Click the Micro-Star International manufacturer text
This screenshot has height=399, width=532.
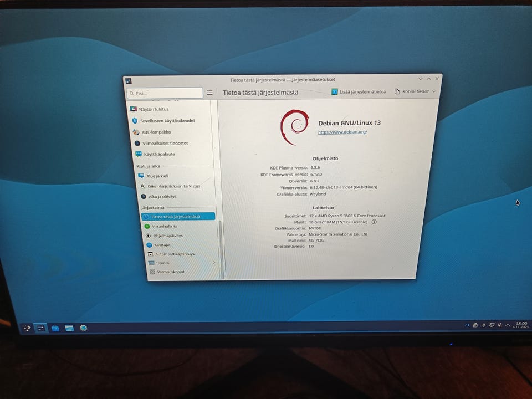click(337, 234)
